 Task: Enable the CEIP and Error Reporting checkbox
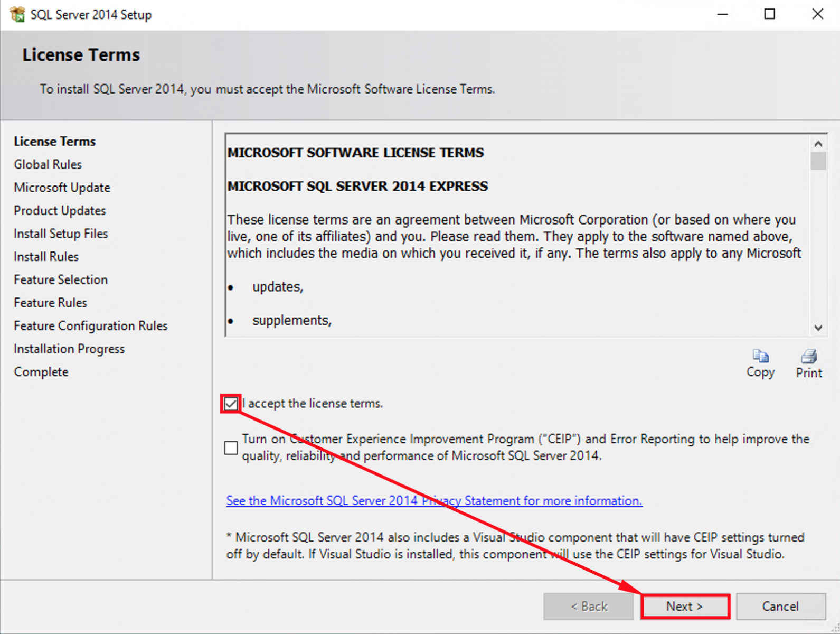click(231, 448)
